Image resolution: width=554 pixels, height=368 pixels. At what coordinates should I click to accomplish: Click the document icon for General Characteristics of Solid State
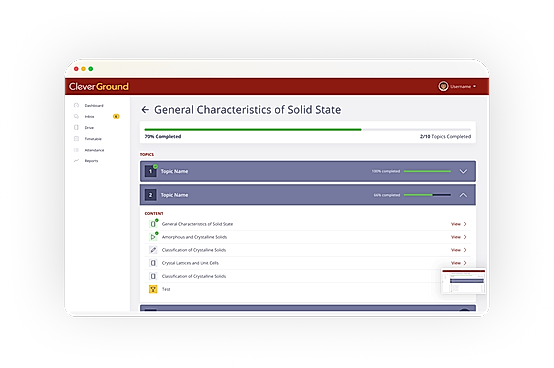[x=153, y=224]
